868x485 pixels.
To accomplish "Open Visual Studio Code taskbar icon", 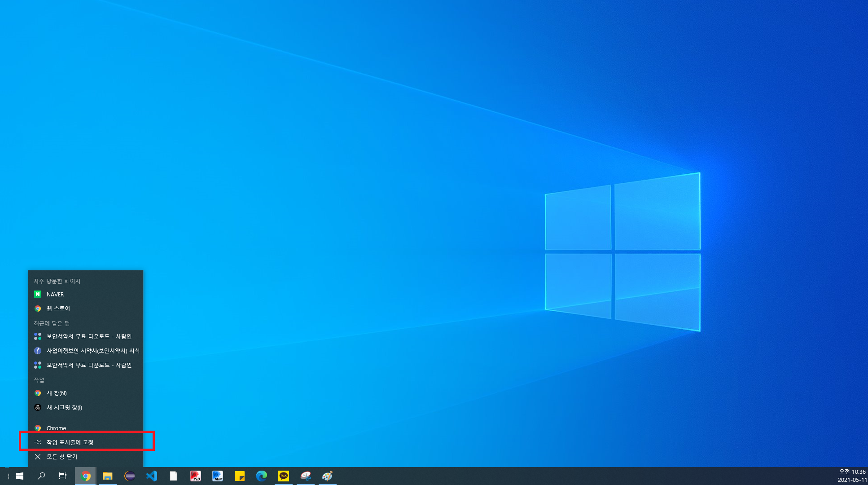I will pyautogui.click(x=152, y=476).
